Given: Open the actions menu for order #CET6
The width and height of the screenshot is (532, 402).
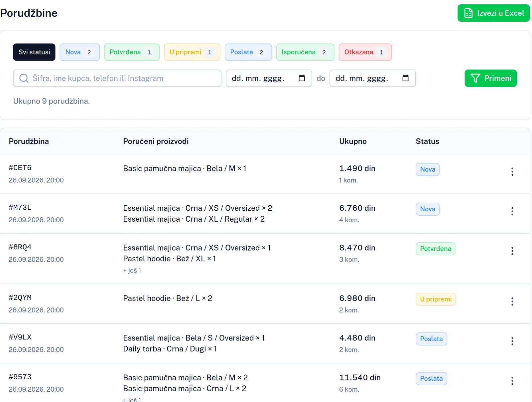Looking at the screenshot, I should tap(512, 172).
